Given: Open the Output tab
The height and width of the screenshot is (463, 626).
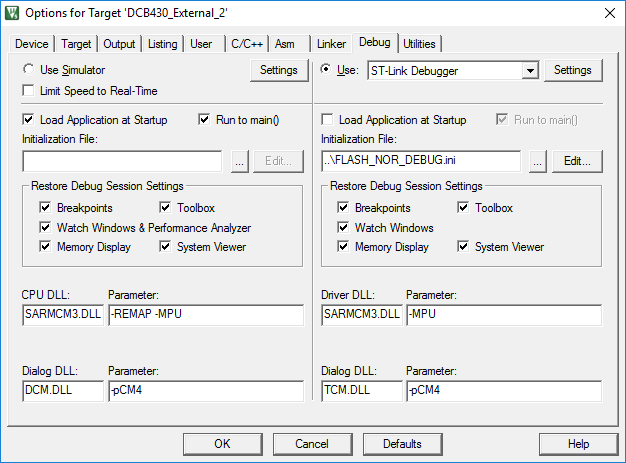Looking at the screenshot, I should pos(119,44).
